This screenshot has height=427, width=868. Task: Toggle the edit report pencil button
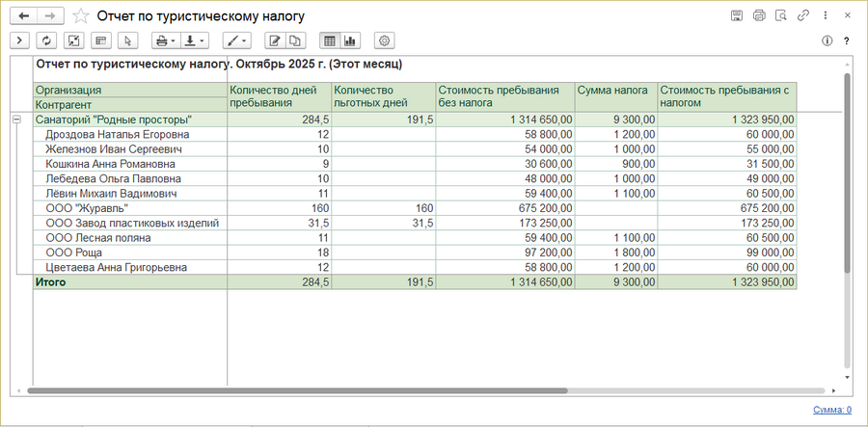coord(275,40)
